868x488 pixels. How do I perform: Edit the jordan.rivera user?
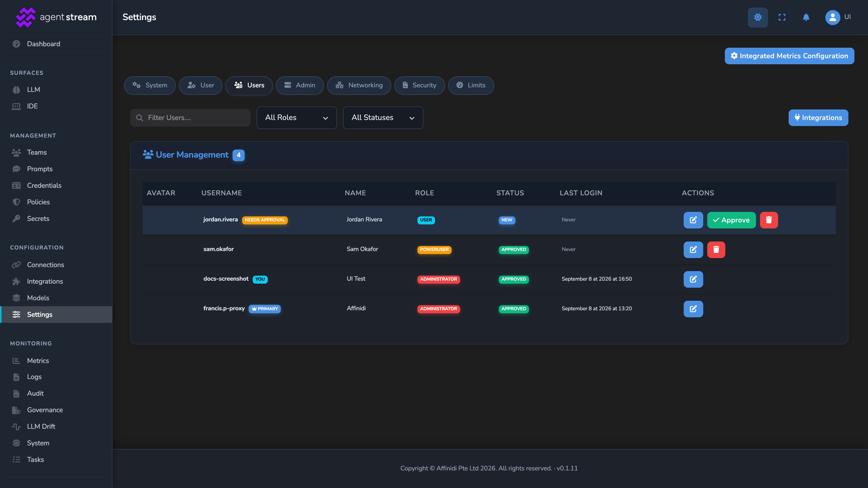(693, 220)
